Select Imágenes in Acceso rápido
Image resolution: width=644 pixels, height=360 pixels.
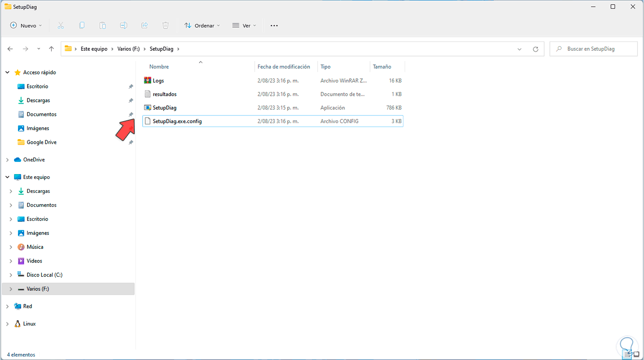coord(38,128)
